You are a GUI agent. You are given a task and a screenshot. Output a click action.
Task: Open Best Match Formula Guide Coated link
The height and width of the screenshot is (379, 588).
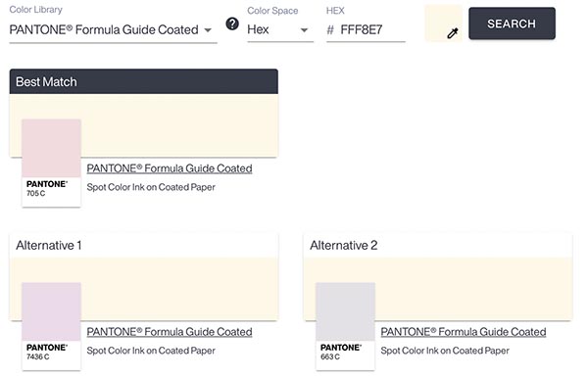click(x=170, y=168)
